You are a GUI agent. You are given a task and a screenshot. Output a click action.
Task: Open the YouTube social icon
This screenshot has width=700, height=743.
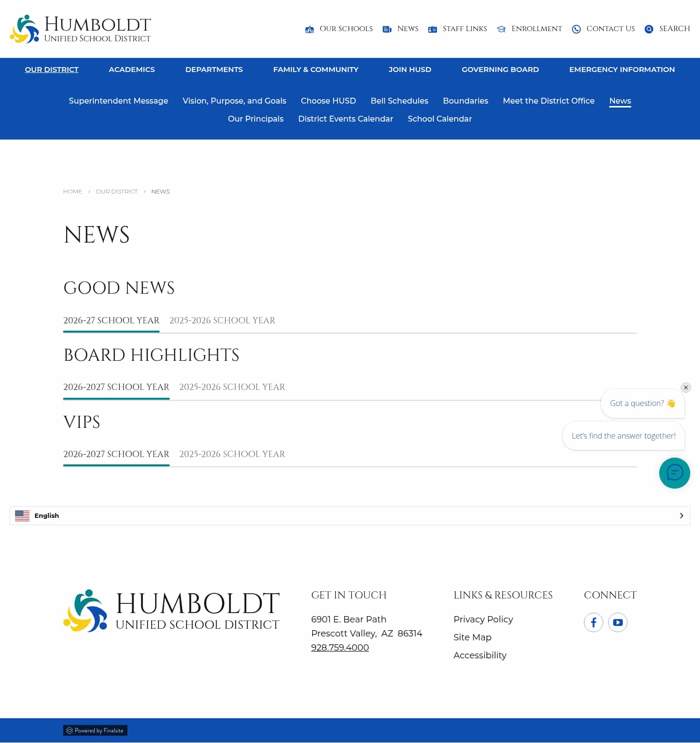618,622
